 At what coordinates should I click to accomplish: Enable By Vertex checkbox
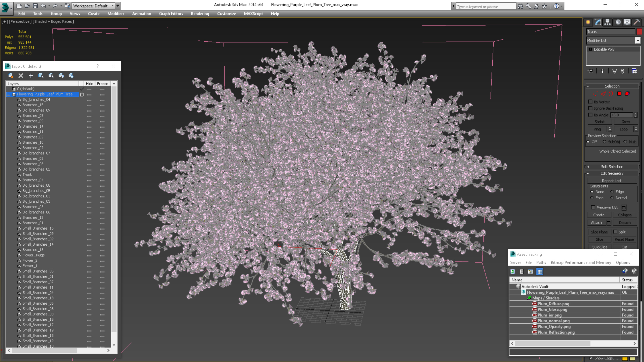pos(590,102)
